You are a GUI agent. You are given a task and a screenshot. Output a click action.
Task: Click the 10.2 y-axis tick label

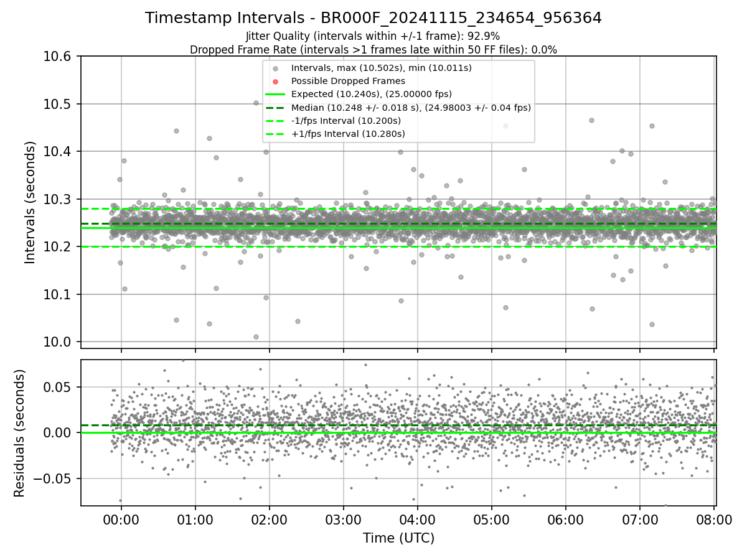58,247
